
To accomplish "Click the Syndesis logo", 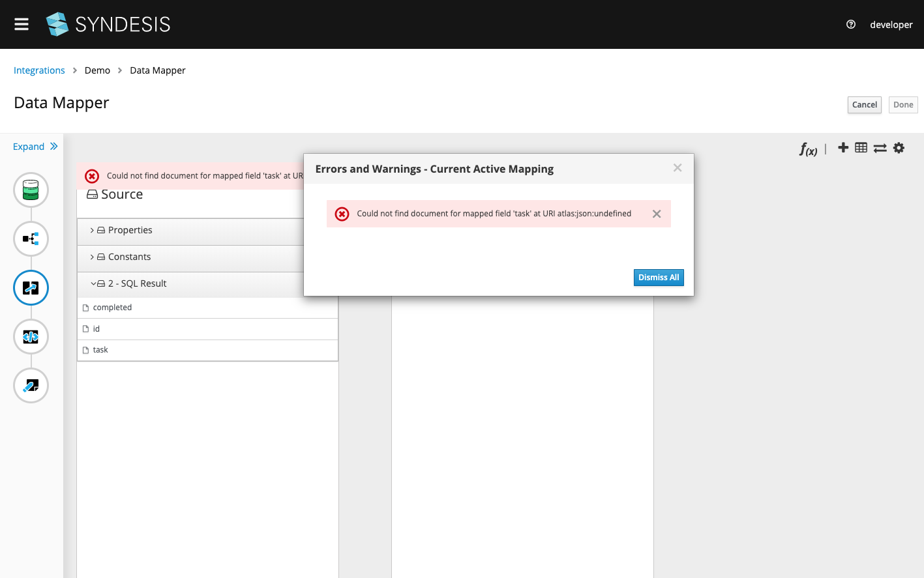I will (108, 24).
